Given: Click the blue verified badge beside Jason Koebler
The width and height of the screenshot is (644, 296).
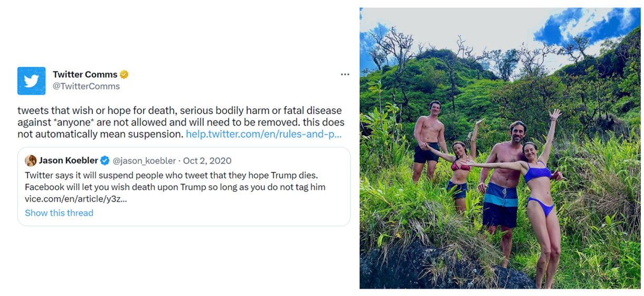Looking at the screenshot, I should pyautogui.click(x=105, y=161).
